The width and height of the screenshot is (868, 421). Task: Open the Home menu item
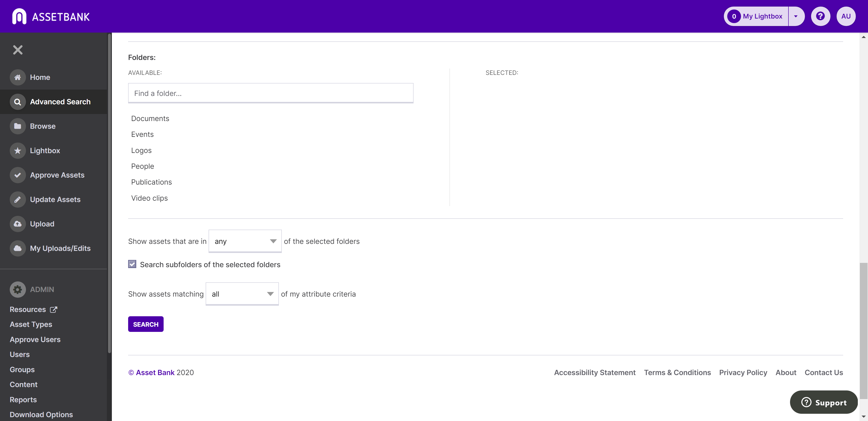pos(40,77)
